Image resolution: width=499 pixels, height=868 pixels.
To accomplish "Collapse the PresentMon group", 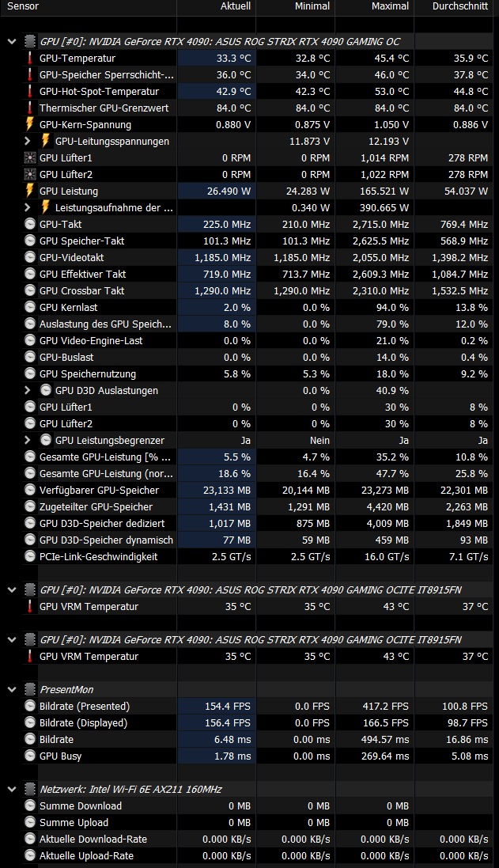I will click(12, 689).
